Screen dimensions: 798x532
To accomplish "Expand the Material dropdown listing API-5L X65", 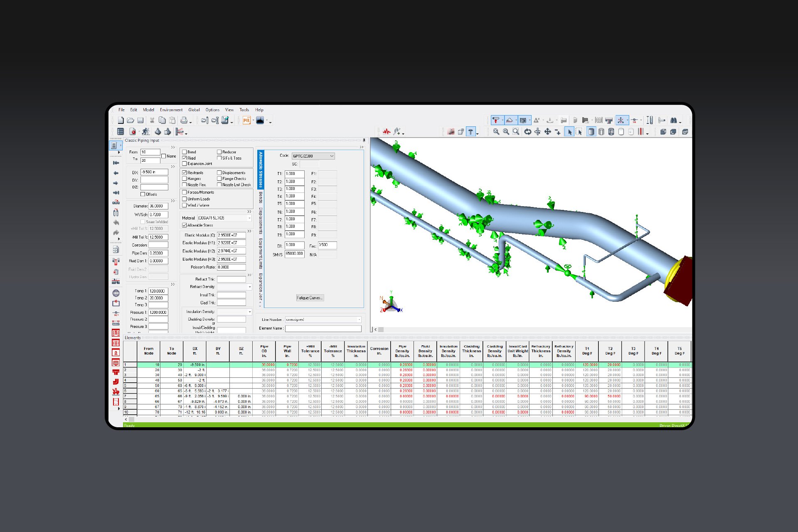I will (249, 218).
